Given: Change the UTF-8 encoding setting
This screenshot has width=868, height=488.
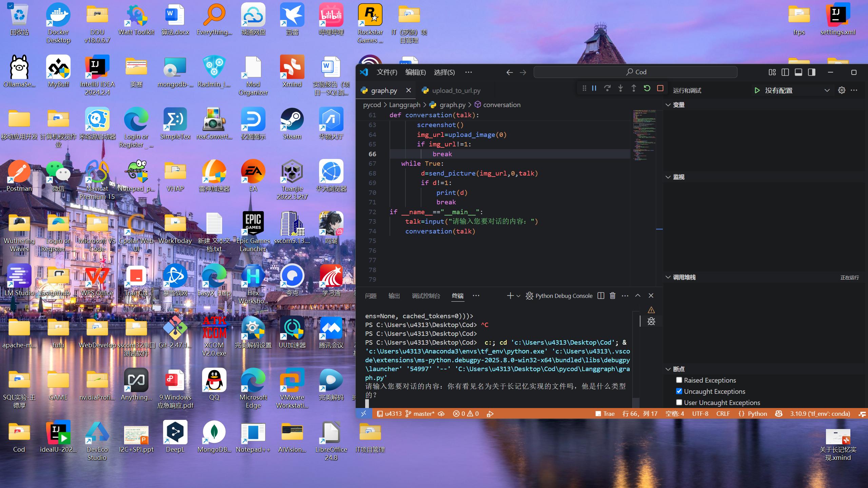Looking at the screenshot, I should coord(700,413).
